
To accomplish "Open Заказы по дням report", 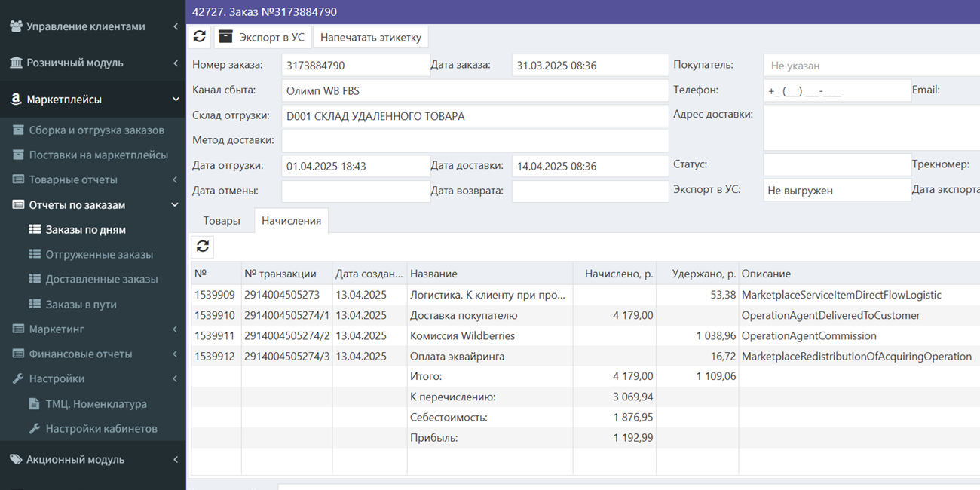I will [x=85, y=229].
